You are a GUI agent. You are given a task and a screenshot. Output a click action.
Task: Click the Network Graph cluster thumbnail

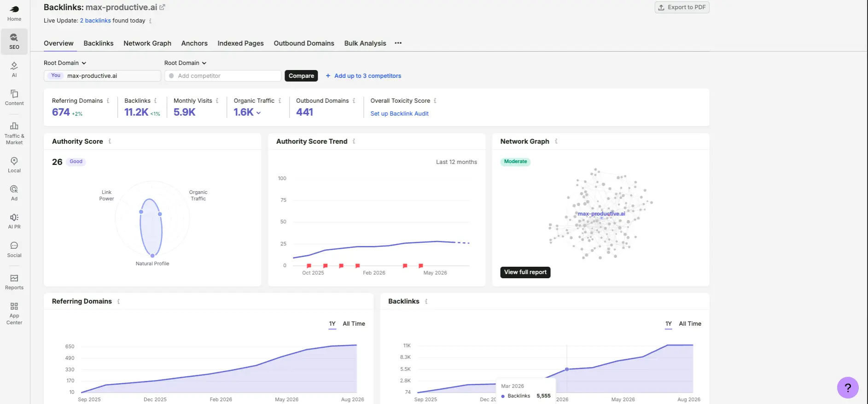[x=600, y=214]
